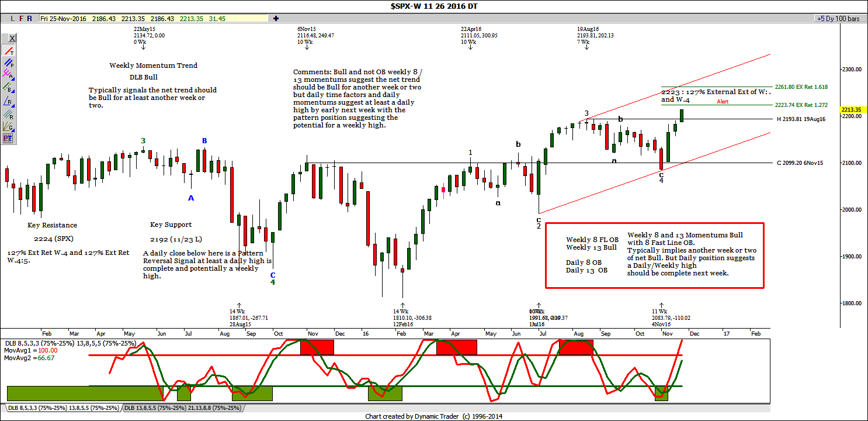Click the '28Aug15' low marker label

coord(239,324)
